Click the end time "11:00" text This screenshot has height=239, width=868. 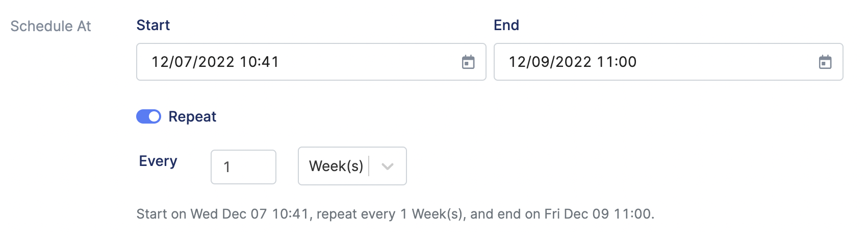[x=617, y=62]
